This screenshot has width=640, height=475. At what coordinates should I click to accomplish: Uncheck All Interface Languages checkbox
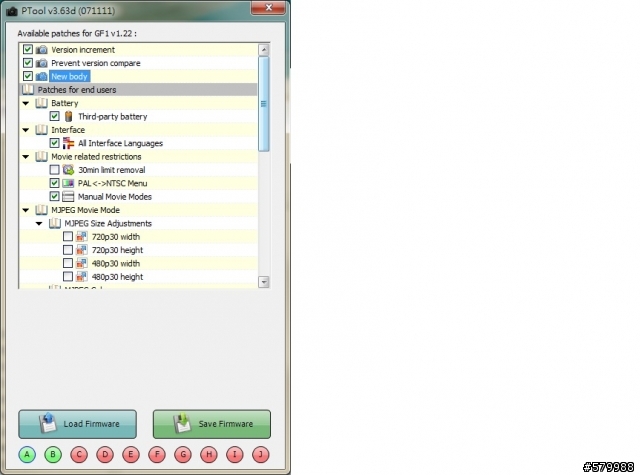tap(54, 143)
